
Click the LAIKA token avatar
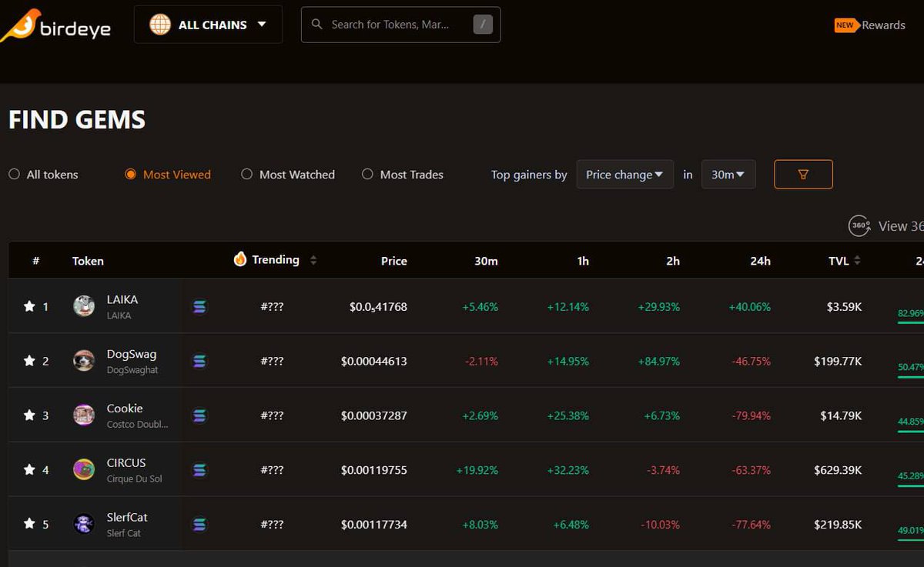pos(84,306)
